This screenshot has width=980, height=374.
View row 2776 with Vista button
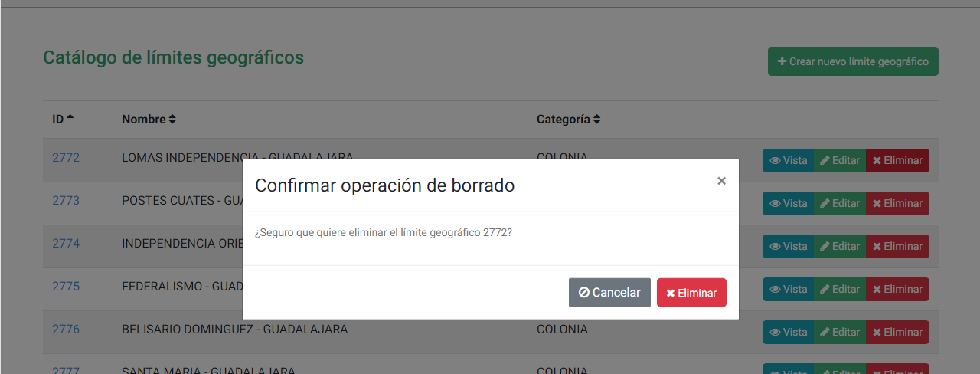coord(788,332)
